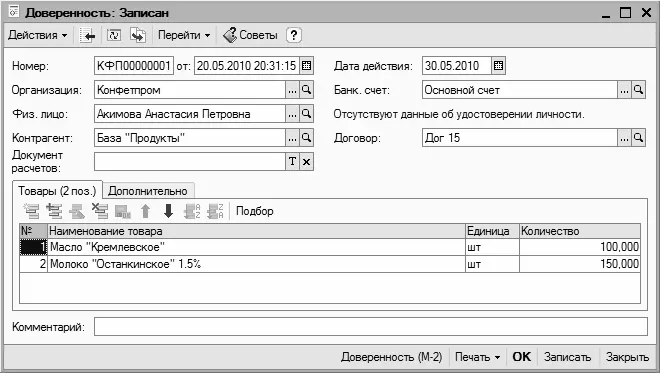Clear the Документ расчетов field with X

pos(306,162)
